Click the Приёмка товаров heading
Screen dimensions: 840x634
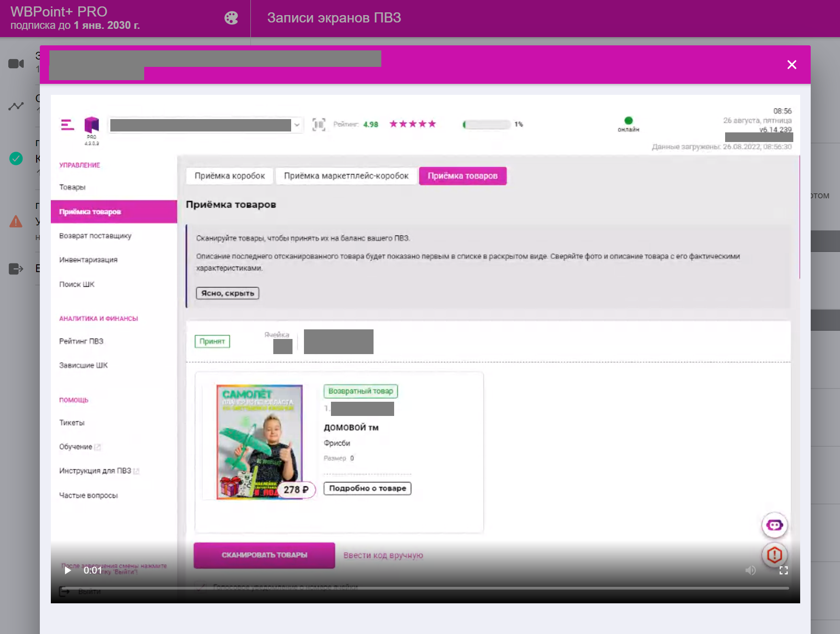231,205
